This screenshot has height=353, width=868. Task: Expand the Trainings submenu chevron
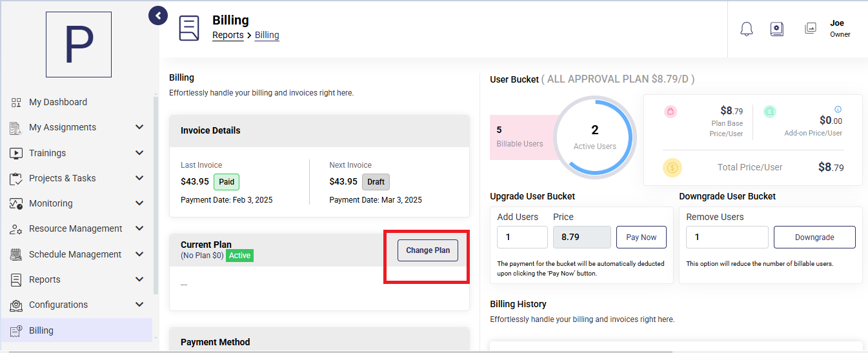(139, 153)
